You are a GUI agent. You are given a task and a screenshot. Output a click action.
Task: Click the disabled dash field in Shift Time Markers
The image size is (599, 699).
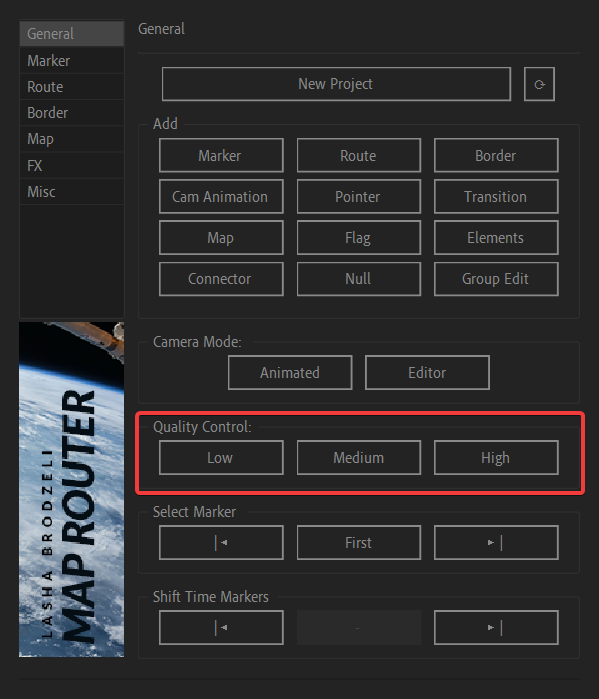click(x=359, y=628)
